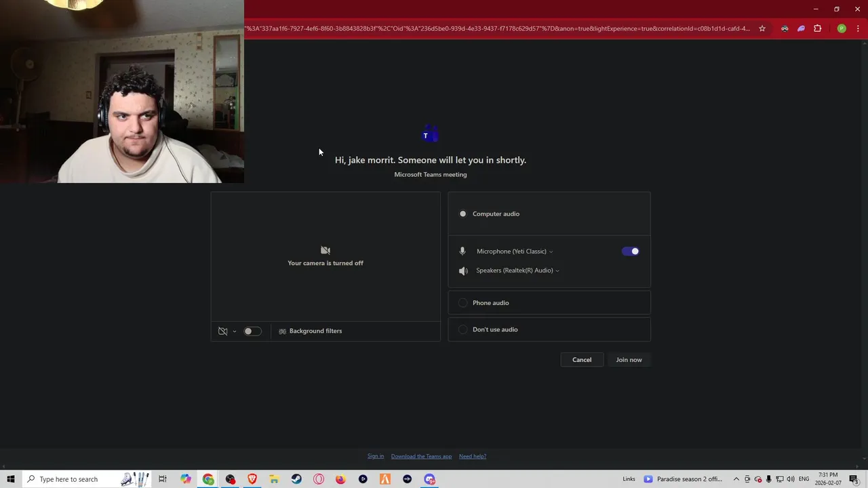868x488 pixels.
Task: Click the Type here to search box
Action: [x=87, y=479]
